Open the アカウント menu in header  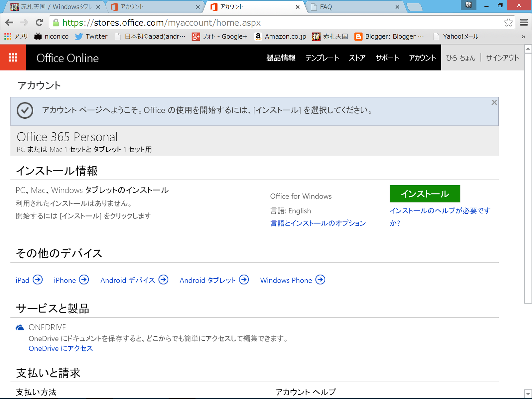click(x=422, y=58)
